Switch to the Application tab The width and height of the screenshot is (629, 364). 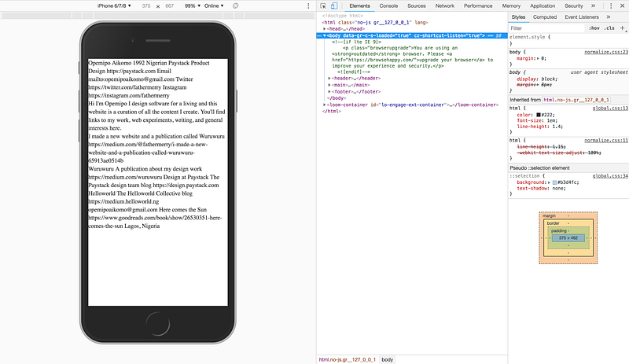(x=543, y=6)
